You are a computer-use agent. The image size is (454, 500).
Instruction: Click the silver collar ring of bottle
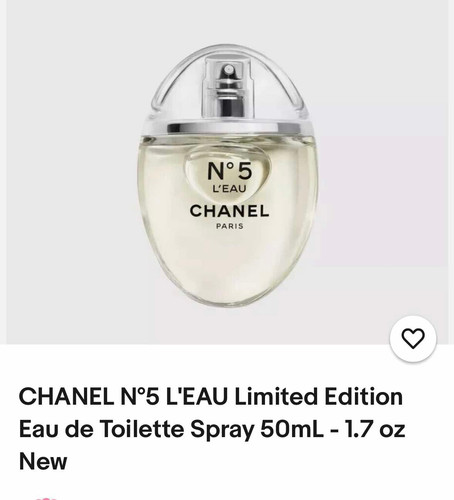[227, 128]
